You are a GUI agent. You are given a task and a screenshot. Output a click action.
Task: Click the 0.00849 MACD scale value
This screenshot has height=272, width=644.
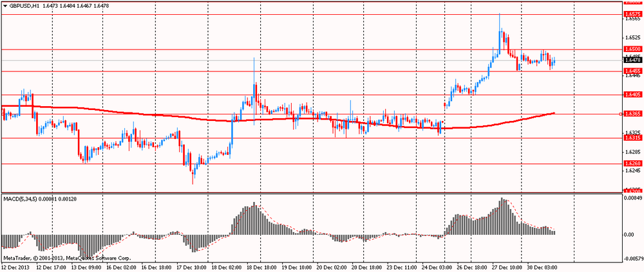click(632, 198)
